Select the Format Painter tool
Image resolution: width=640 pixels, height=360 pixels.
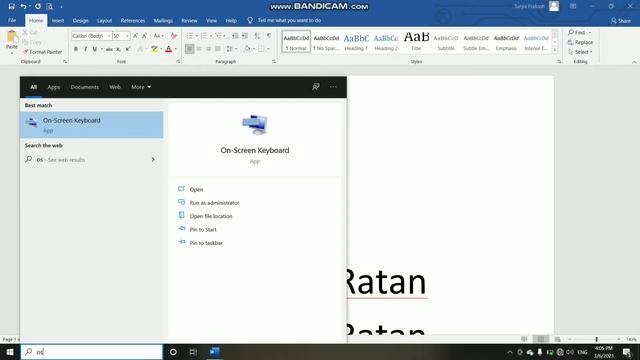click(x=42, y=52)
